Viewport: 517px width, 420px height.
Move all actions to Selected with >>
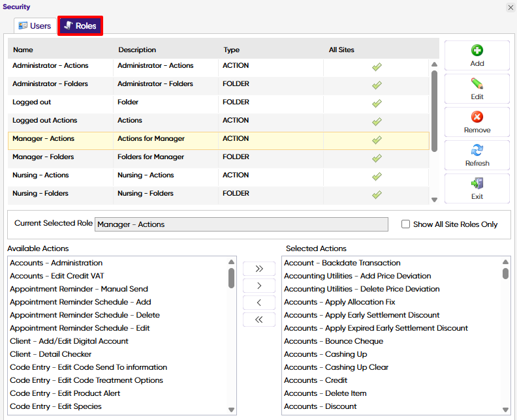[x=259, y=269]
